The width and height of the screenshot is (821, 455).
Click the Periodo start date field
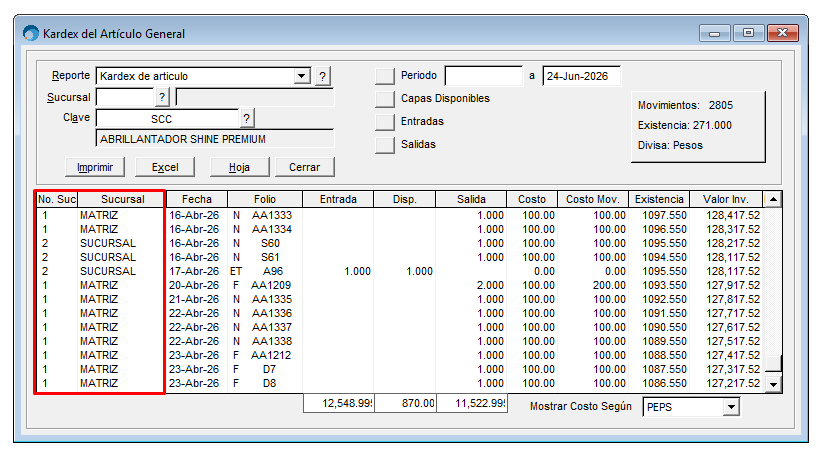[484, 76]
